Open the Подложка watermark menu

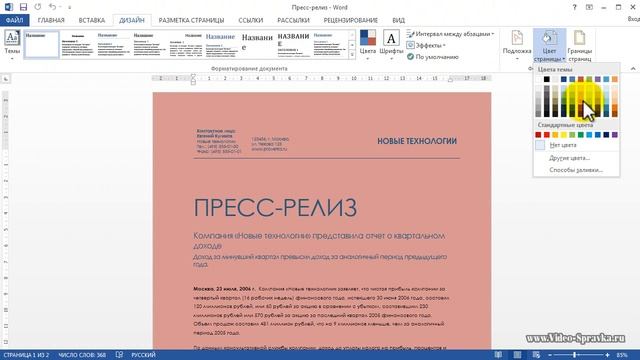(517, 45)
